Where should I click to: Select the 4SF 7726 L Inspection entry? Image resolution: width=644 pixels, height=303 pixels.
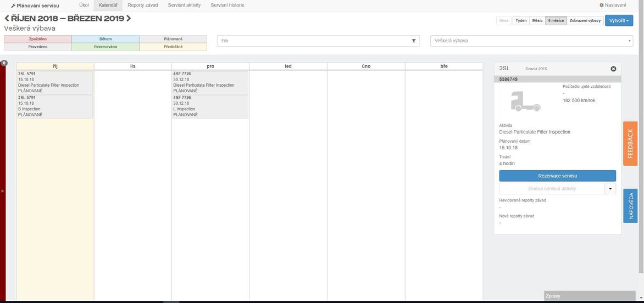click(210, 106)
